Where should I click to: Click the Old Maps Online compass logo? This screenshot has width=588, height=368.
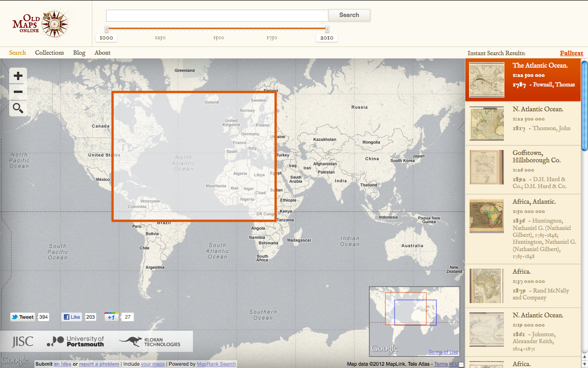[40, 23]
